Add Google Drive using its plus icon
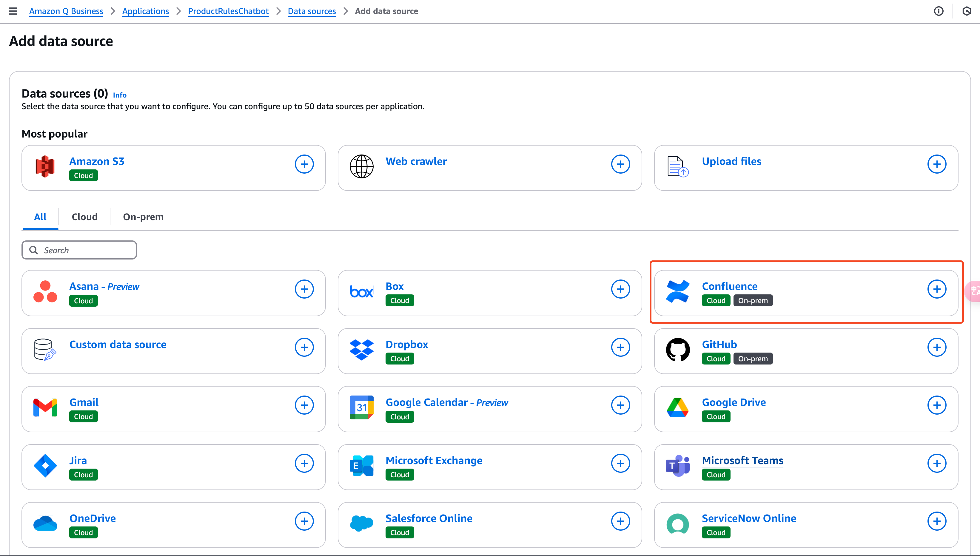The image size is (980, 556). tap(936, 405)
